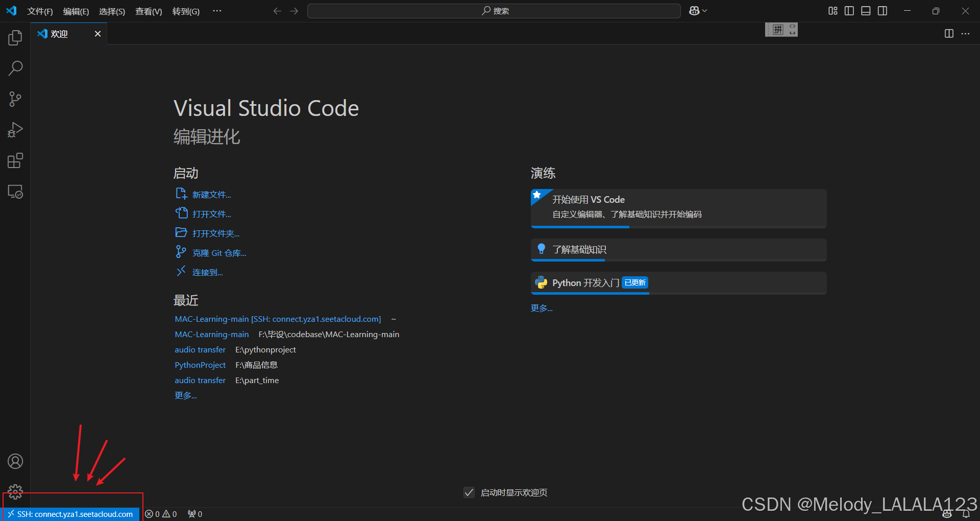Image resolution: width=980 pixels, height=521 pixels.
Task: Click the notifications bell in status bar
Action: tap(966, 514)
